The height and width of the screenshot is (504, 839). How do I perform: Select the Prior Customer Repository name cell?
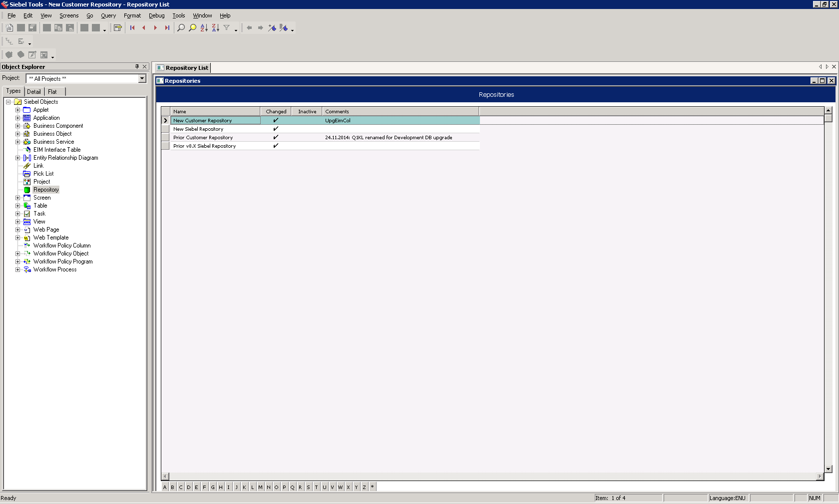215,137
